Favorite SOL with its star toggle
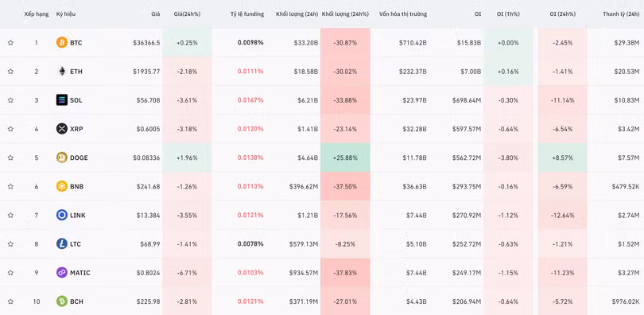The image size is (644, 315). click(x=10, y=99)
